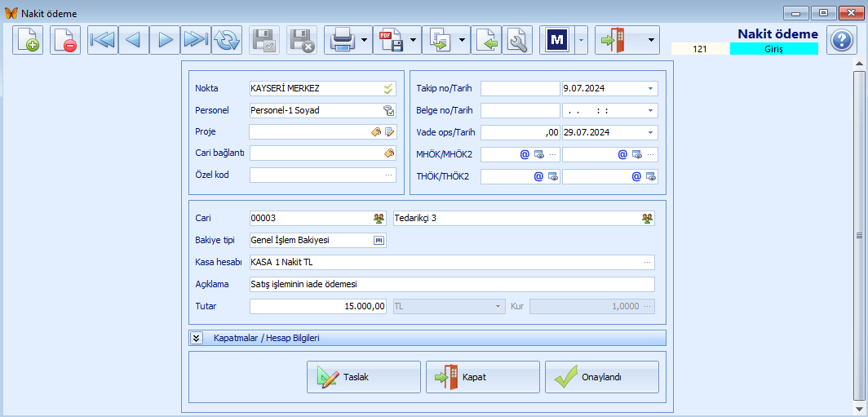Click the green checkmarks icon in Nokta field
This screenshot has width=868, height=417.
(x=389, y=88)
